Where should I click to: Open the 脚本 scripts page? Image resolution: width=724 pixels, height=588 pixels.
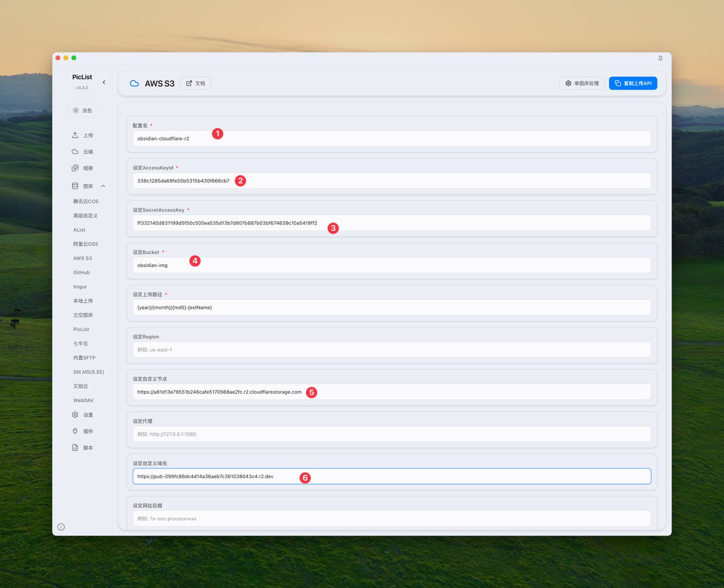(82, 447)
